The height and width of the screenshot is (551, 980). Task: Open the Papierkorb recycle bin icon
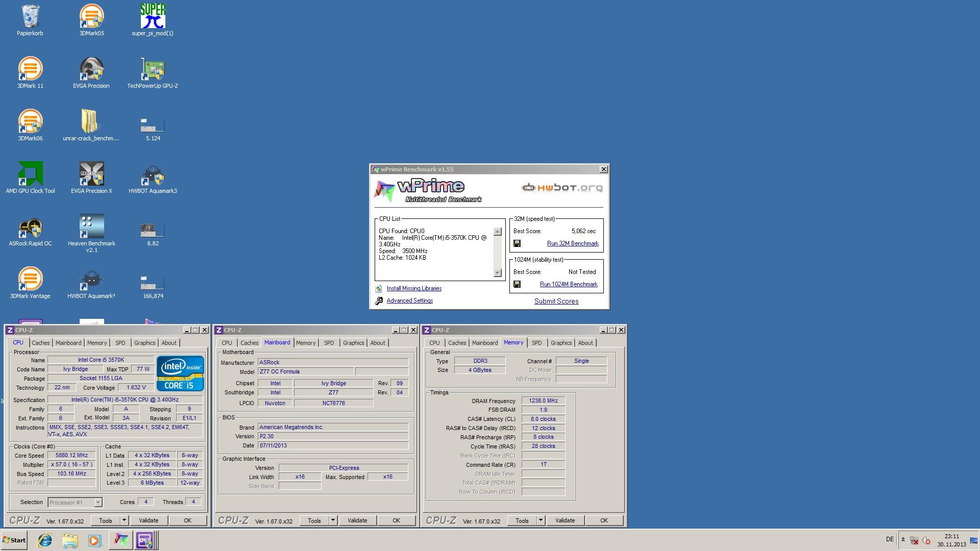point(30,20)
